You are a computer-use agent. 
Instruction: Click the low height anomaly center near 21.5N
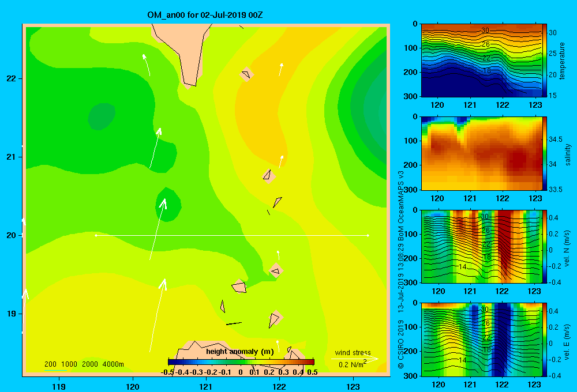point(102,116)
